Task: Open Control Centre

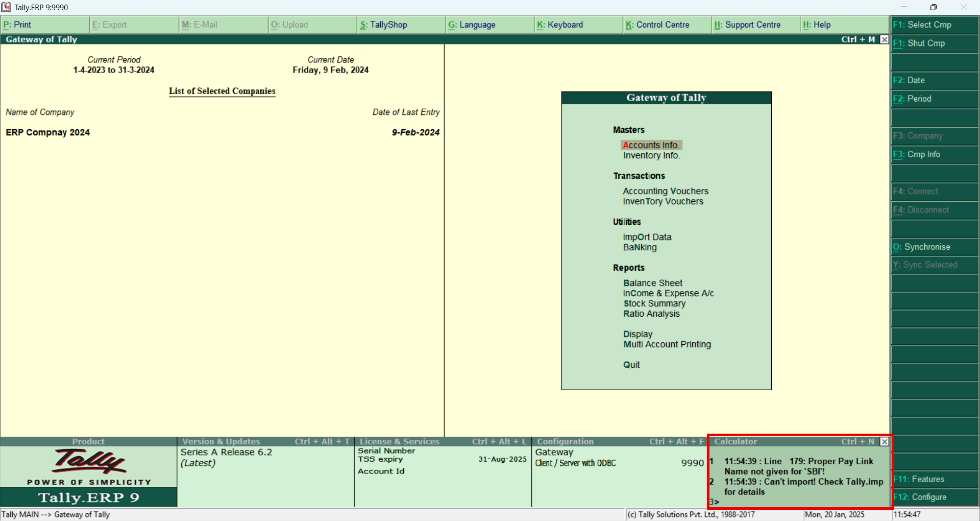Action: point(668,25)
